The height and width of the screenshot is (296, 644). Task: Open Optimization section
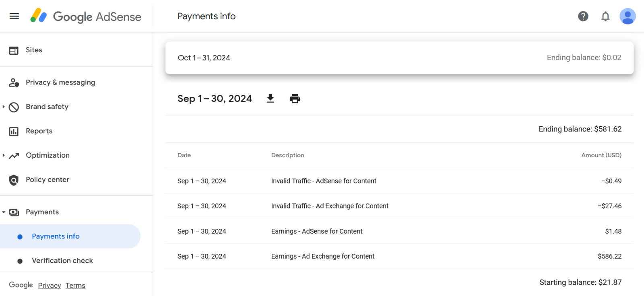click(x=47, y=155)
